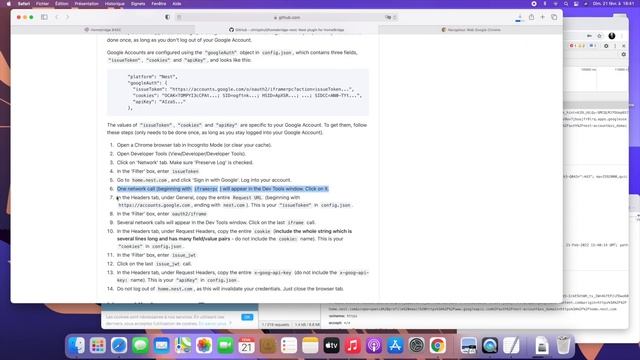
Task: Open Finder from the Dock
Action: pyautogui.click(x=76, y=346)
